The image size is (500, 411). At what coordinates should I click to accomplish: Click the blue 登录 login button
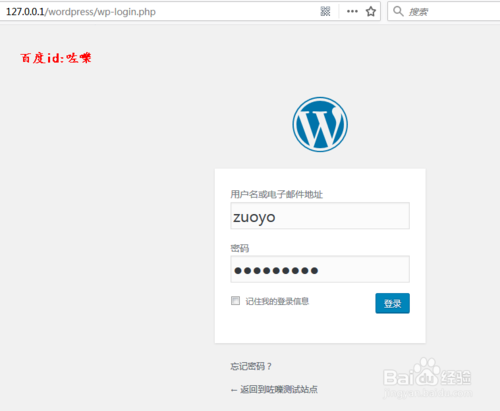392,303
